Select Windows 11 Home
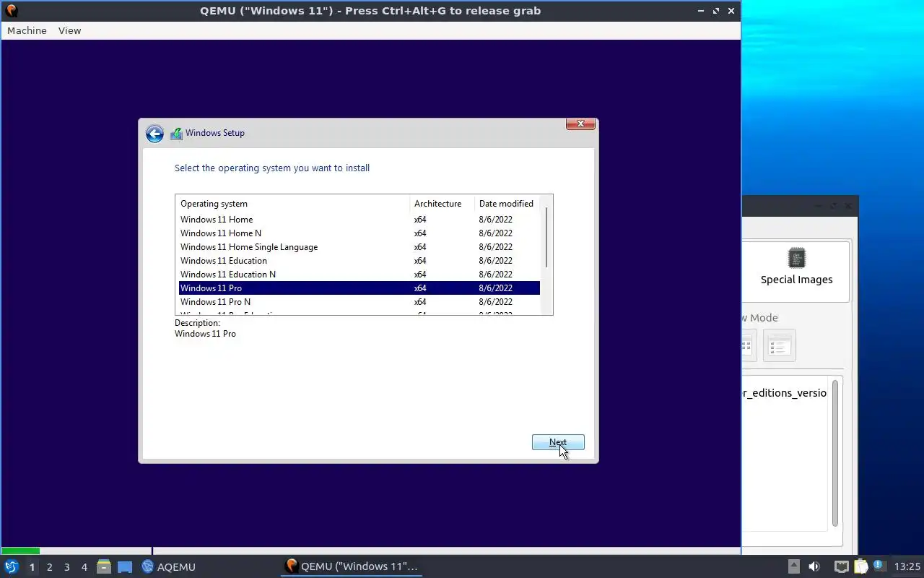 pyautogui.click(x=359, y=220)
